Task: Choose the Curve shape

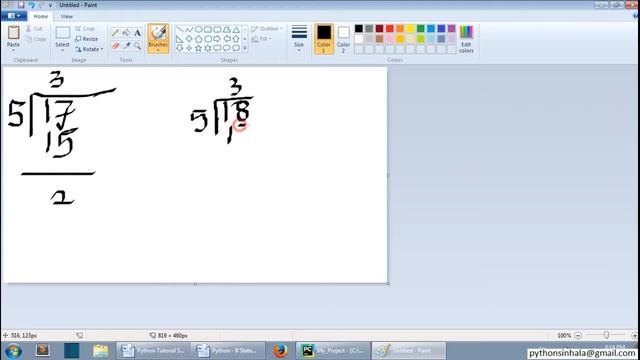Action: 189,29
